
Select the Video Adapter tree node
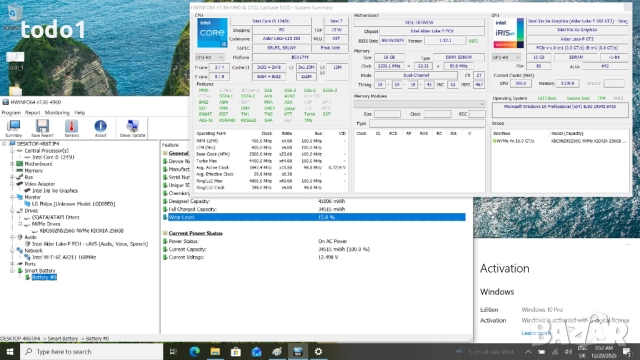pos(40,184)
